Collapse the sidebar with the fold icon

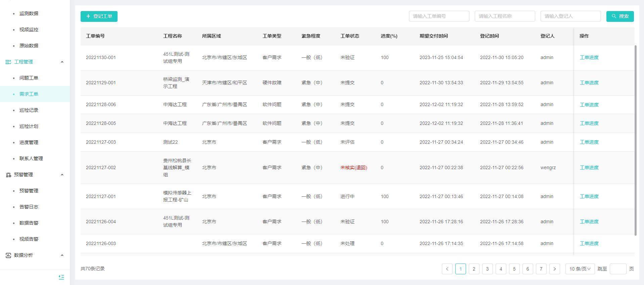(61, 277)
